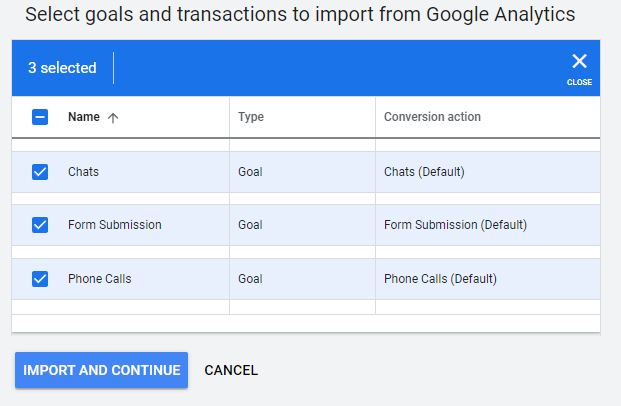Screen dimensions: 621x406
Task: Click the CLOSE text label
Action: click(579, 82)
